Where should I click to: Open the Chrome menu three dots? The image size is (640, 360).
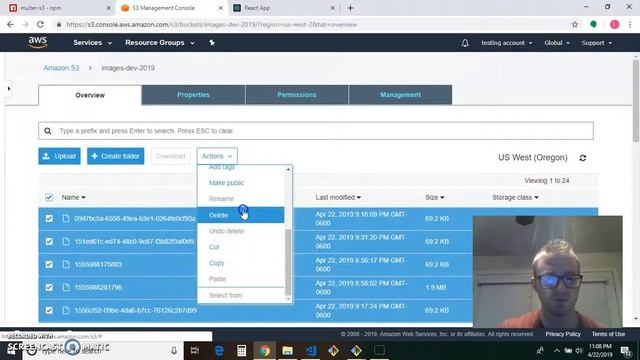(630, 24)
